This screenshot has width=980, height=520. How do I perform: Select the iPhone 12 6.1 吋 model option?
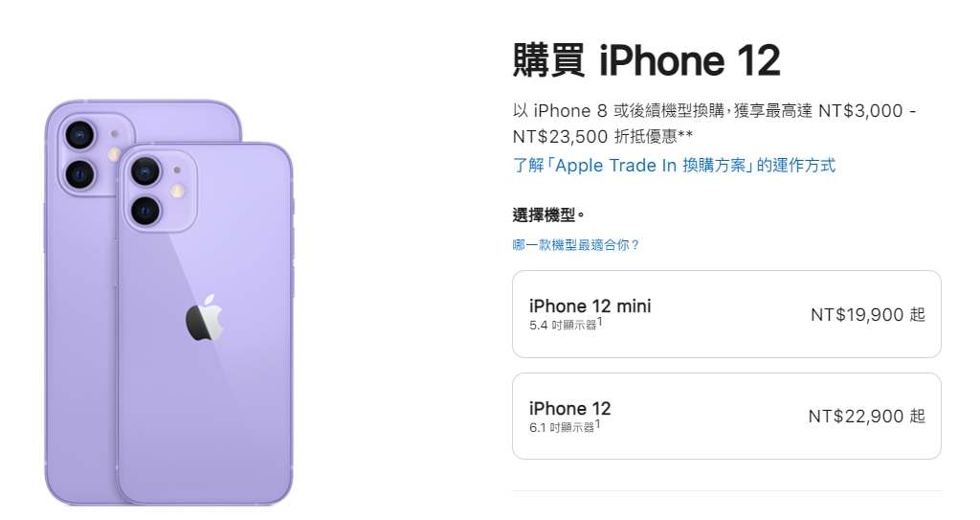click(x=726, y=417)
